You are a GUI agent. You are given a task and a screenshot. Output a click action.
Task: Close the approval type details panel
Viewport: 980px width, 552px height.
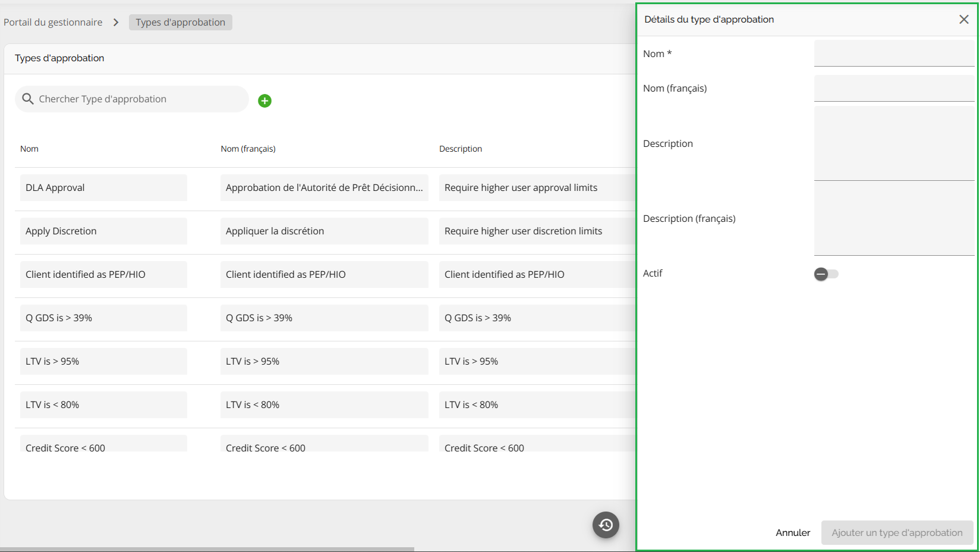tap(963, 20)
